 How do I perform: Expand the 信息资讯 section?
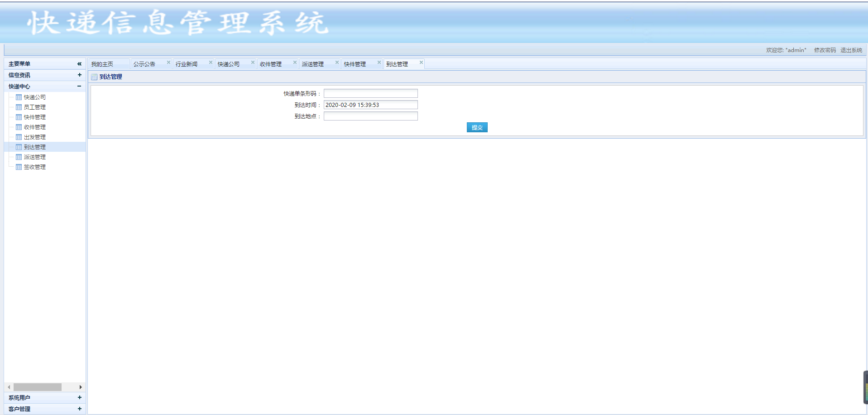[x=79, y=75]
